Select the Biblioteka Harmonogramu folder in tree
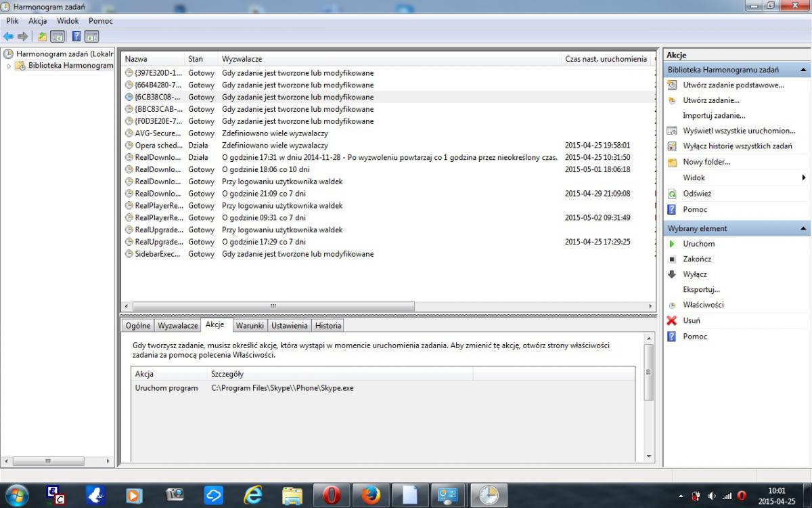Screen dimensions: 812x508 64,66
